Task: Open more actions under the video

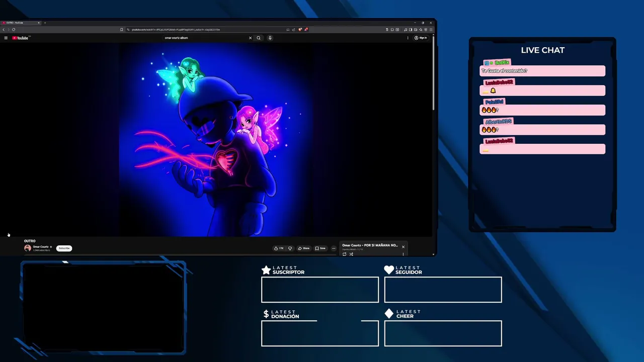Action: coord(334,248)
